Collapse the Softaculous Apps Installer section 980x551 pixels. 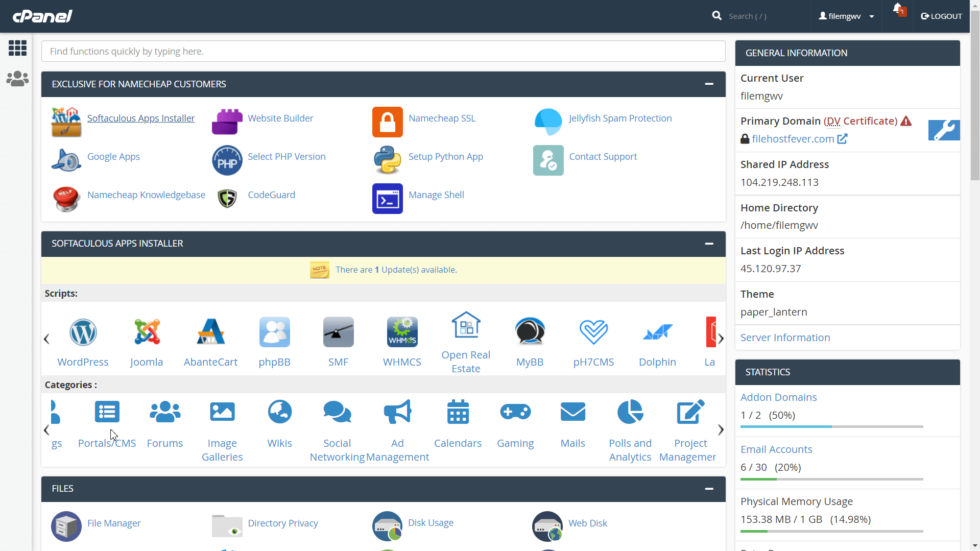point(709,244)
